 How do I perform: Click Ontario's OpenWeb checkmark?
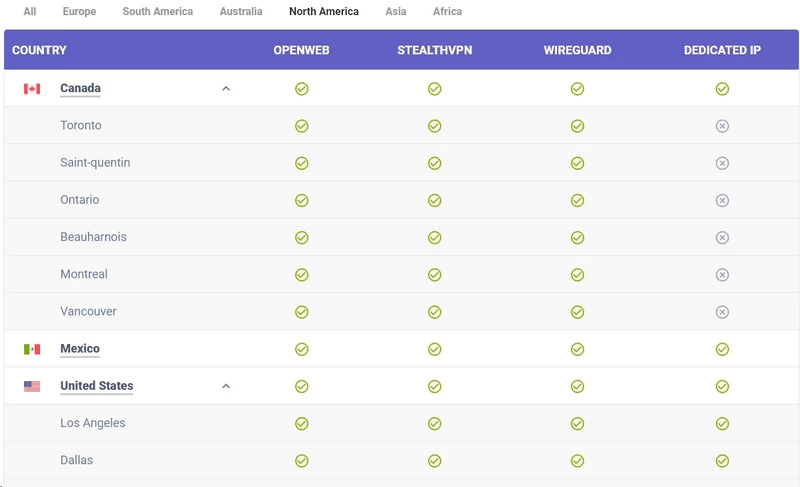click(302, 200)
